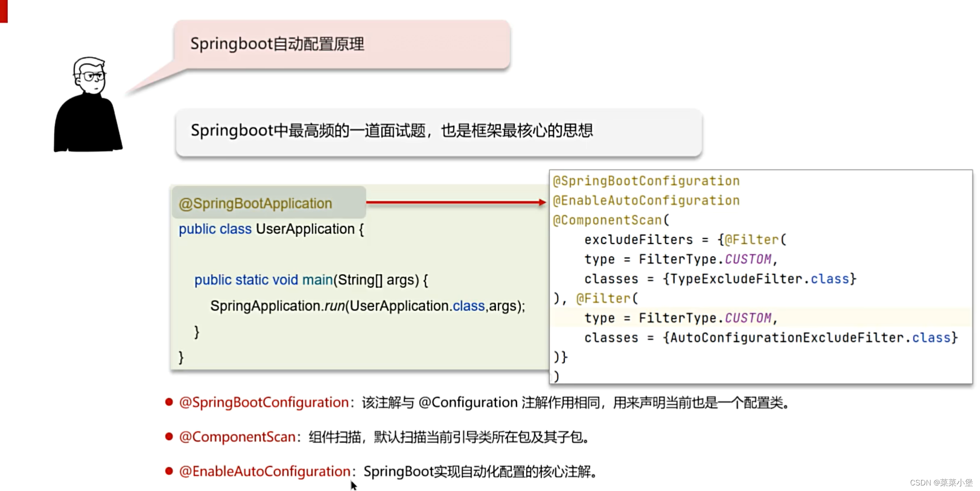Click the public class UserApplication line
This screenshot has width=980, height=491.
point(271,229)
